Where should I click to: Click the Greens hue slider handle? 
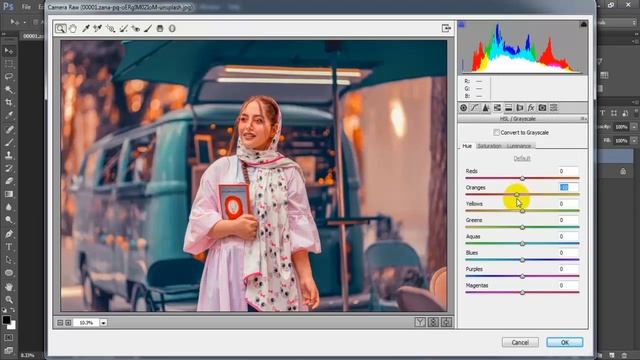pyautogui.click(x=522, y=227)
